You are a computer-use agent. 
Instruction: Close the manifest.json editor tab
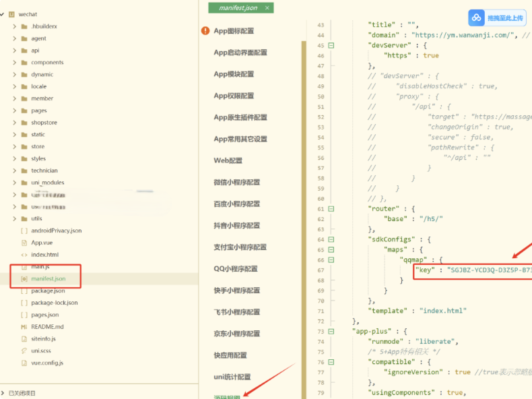[x=267, y=8]
